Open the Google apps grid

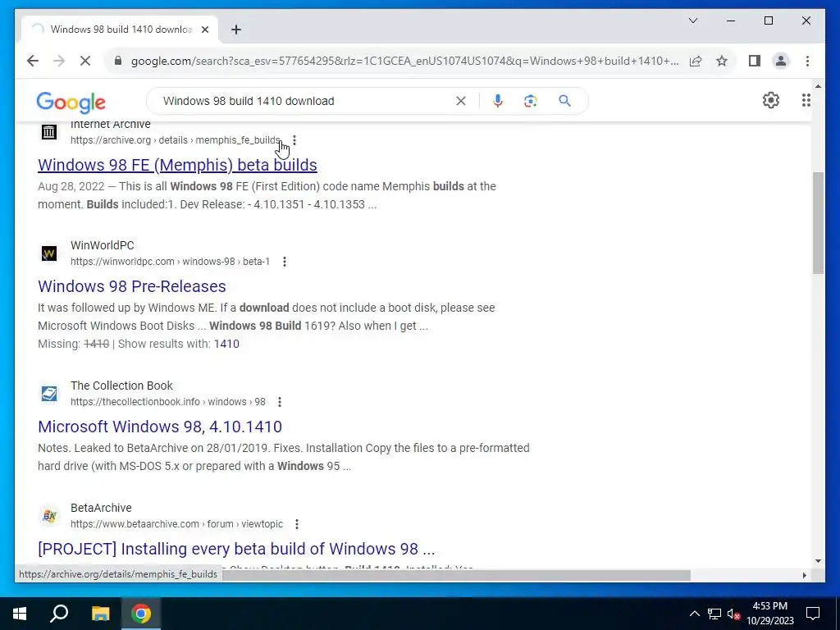[806, 100]
